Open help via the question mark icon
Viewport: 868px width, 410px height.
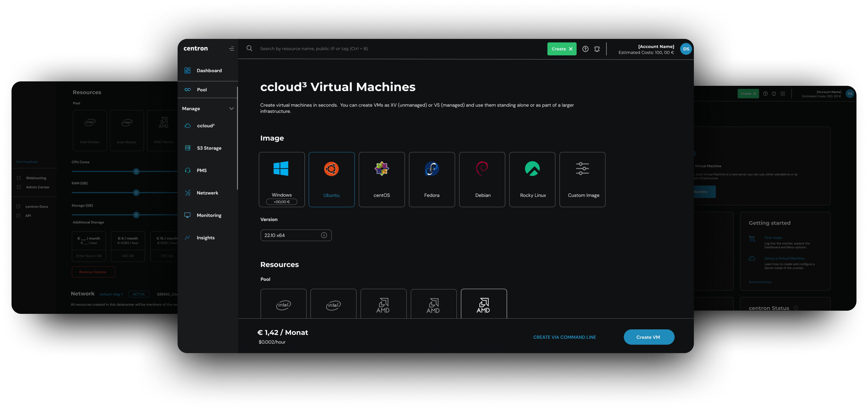point(585,49)
